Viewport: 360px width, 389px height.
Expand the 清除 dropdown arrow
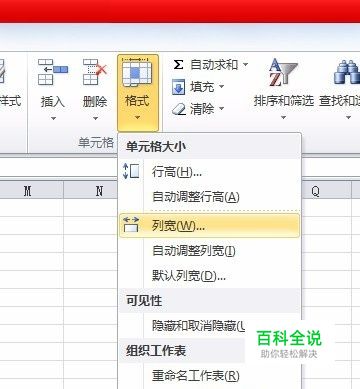221,109
